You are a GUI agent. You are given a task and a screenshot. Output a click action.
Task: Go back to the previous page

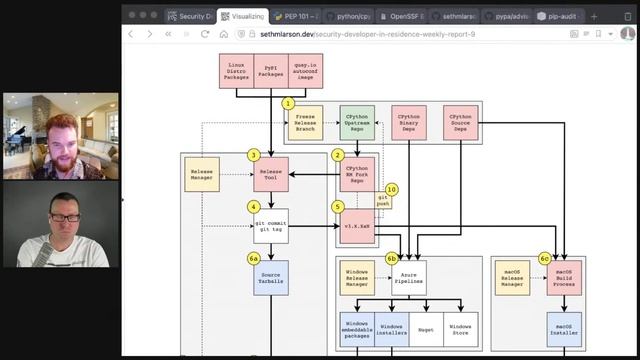tap(131, 34)
